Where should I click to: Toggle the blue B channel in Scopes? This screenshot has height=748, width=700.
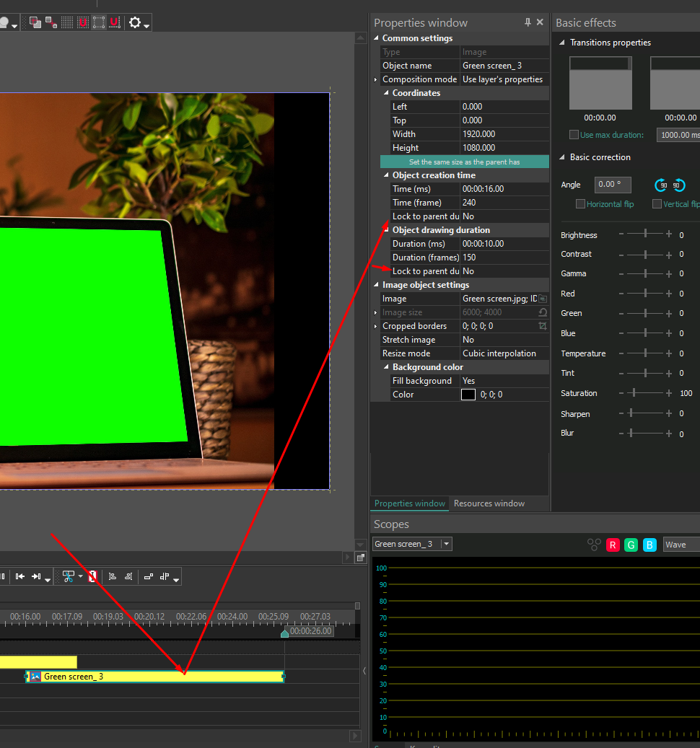[x=649, y=545]
